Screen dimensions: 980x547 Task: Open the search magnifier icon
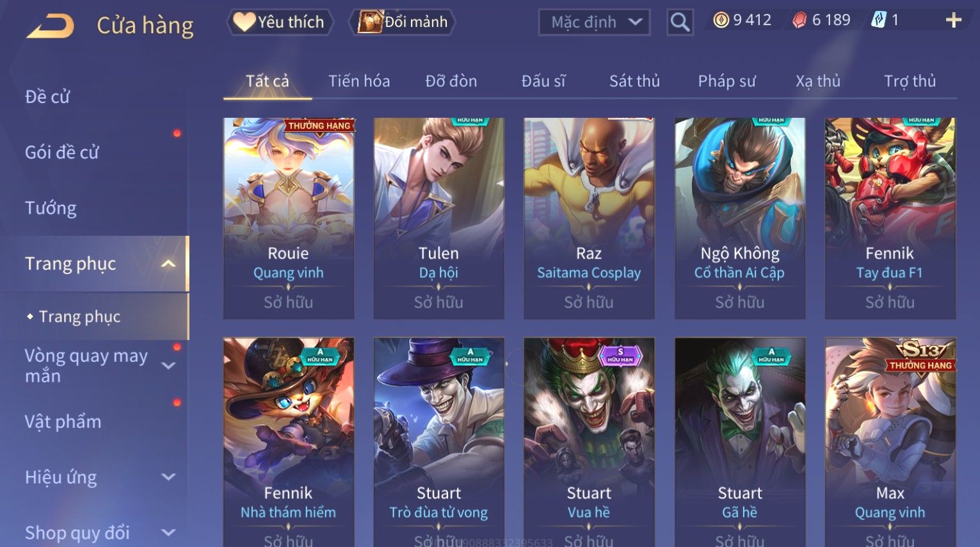[680, 22]
